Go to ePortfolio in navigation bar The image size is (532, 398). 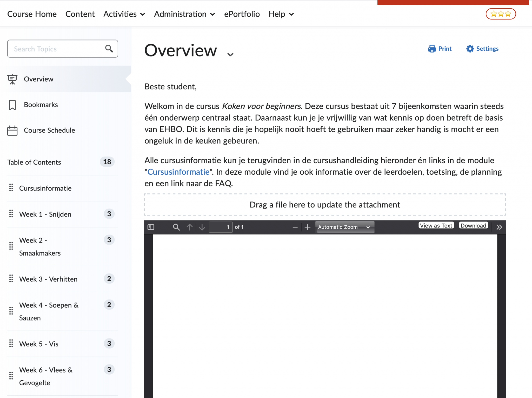coord(242,14)
